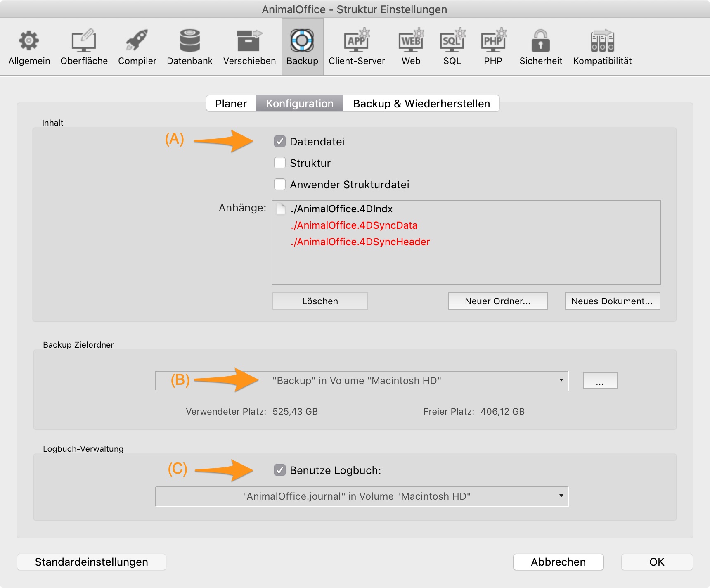
Task: Click the Neues Dokument... button
Action: pyautogui.click(x=612, y=301)
